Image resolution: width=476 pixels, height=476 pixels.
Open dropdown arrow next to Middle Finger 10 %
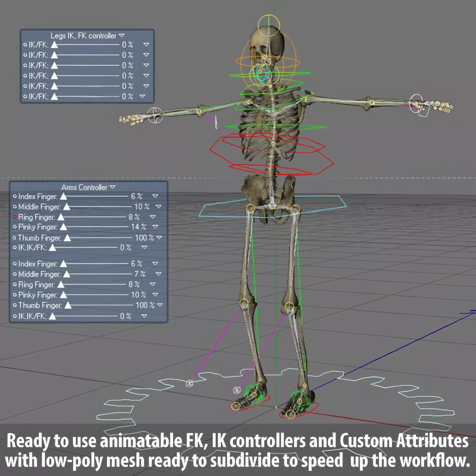158,206
